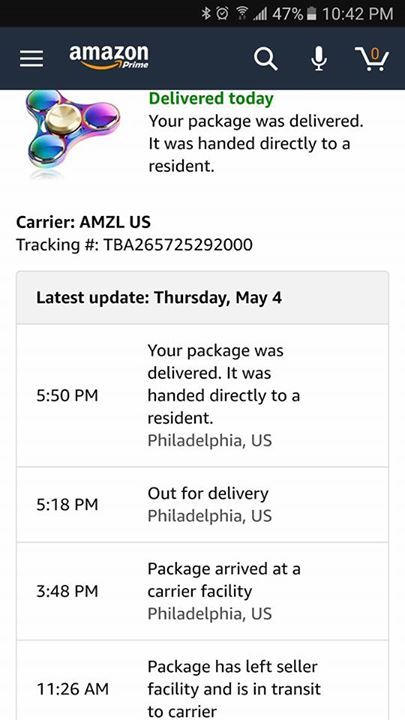This screenshot has width=405, height=720.
Task: Tap the Latest update Thursday, May 4 header
Action: [202, 298]
